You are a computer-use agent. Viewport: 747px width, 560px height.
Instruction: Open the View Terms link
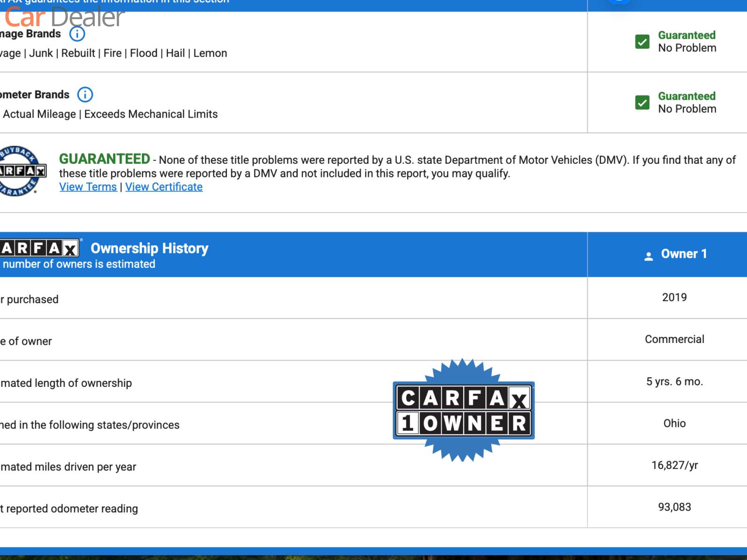(88, 187)
